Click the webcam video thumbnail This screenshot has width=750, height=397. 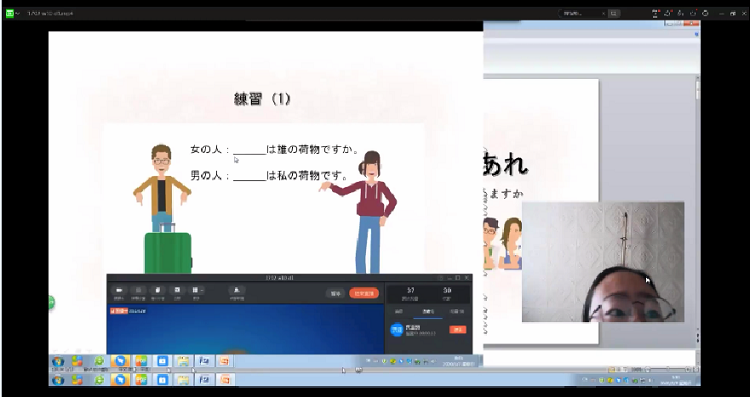click(603, 262)
